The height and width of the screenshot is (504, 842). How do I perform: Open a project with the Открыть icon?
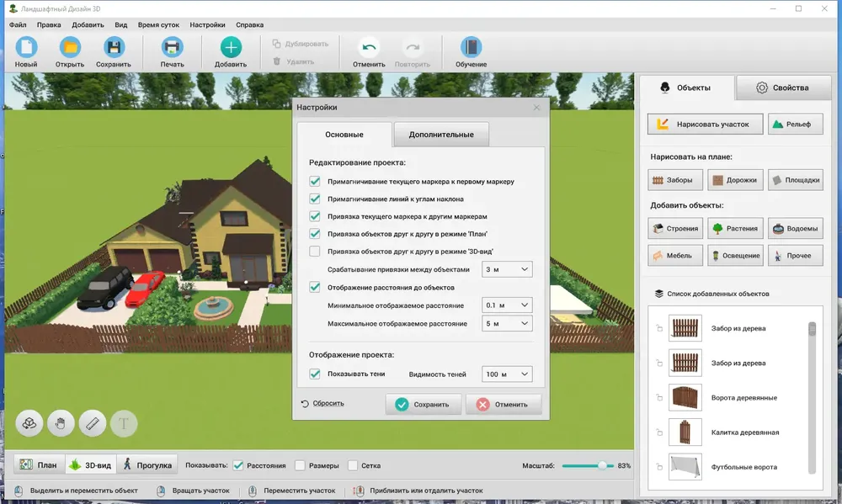pos(70,48)
